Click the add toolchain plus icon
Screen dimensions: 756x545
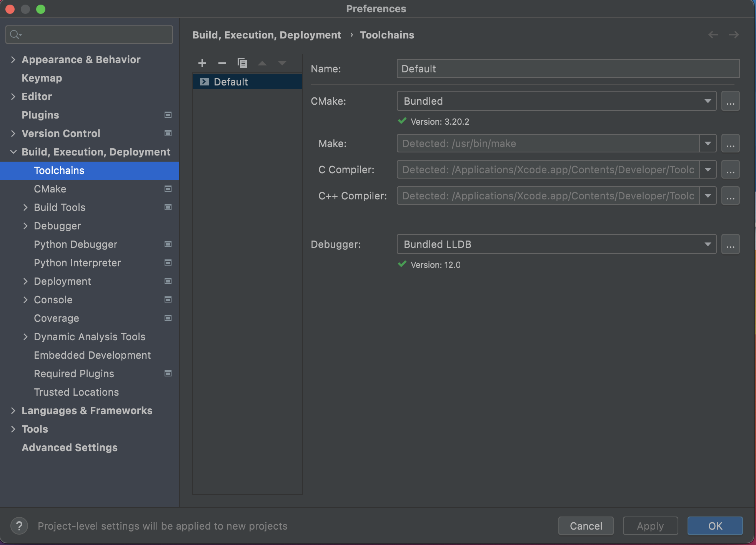202,63
